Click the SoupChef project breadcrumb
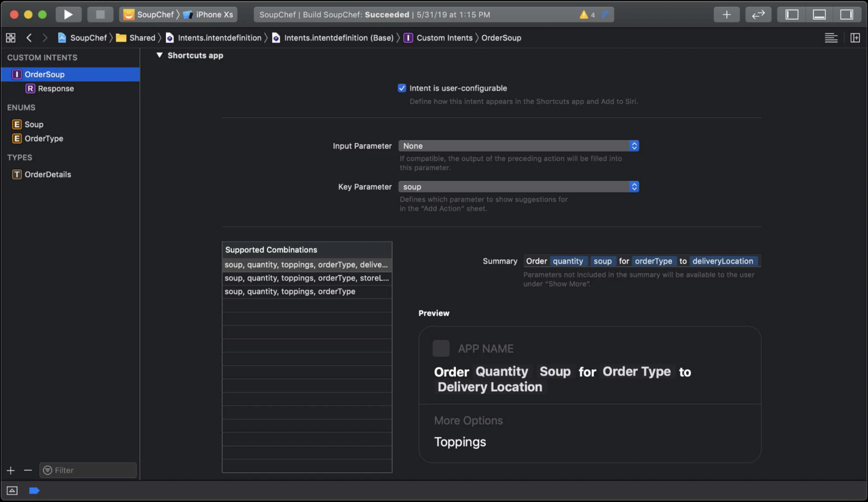Screen dimensions: 868x502 (x=82, y=38)
